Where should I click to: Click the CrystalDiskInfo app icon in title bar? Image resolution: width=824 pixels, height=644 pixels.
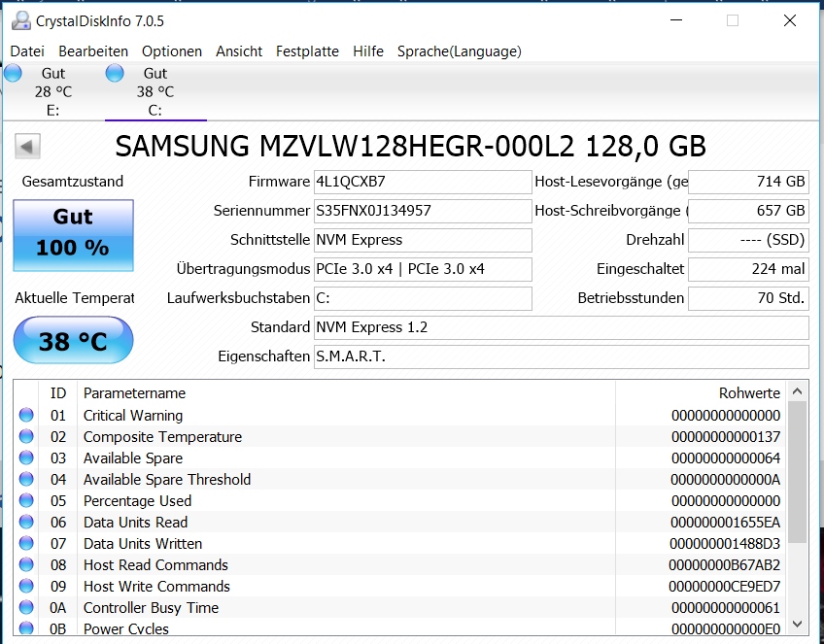tap(21, 20)
